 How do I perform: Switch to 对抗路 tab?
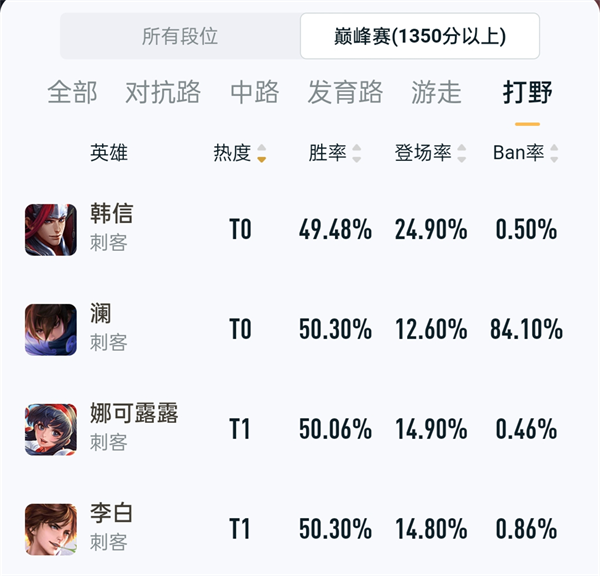pos(163,92)
